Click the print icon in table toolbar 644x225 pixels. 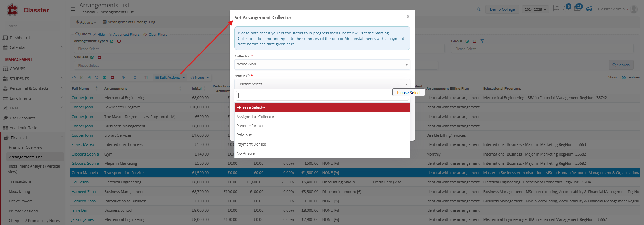[74, 78]
